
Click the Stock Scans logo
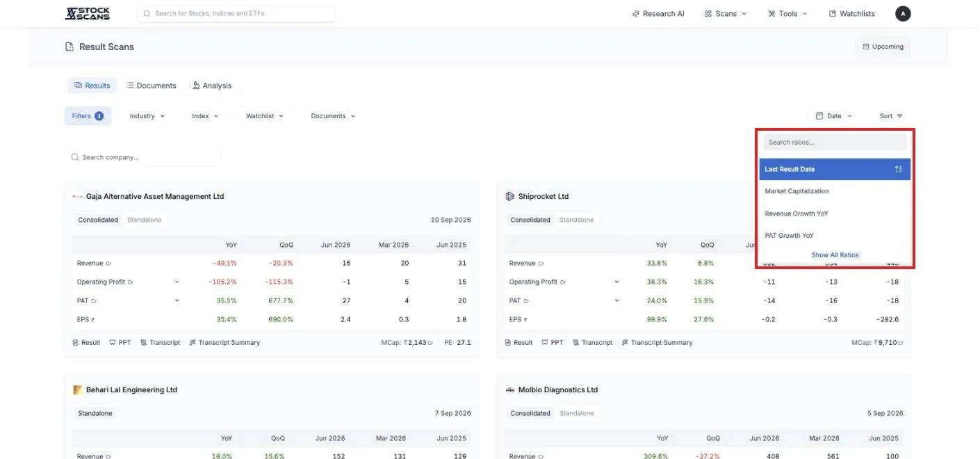(87, 13)
